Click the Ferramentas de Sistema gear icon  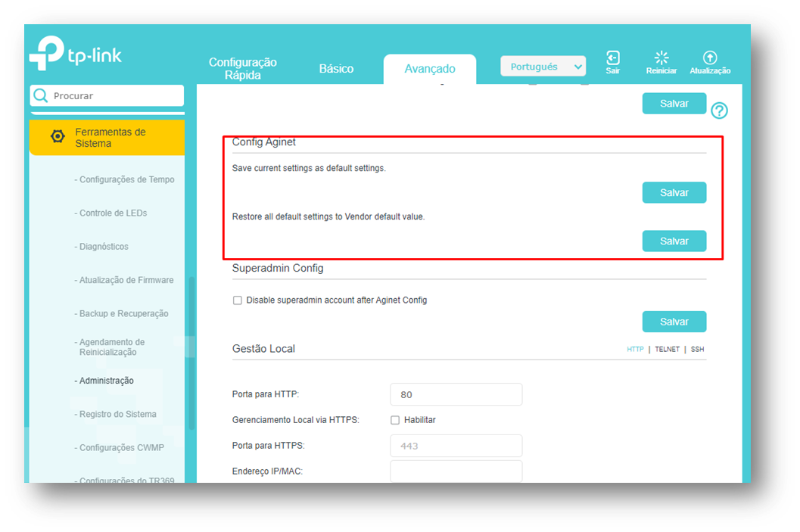coord(58,137)
